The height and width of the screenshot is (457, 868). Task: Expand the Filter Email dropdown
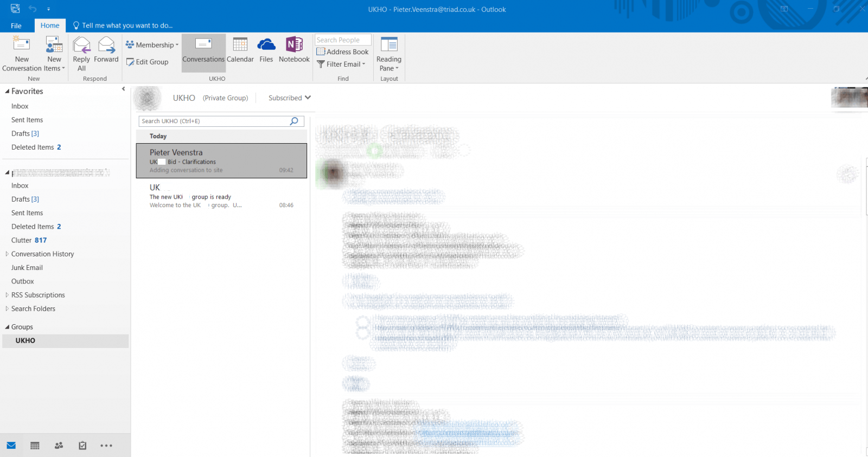[341, 64]
